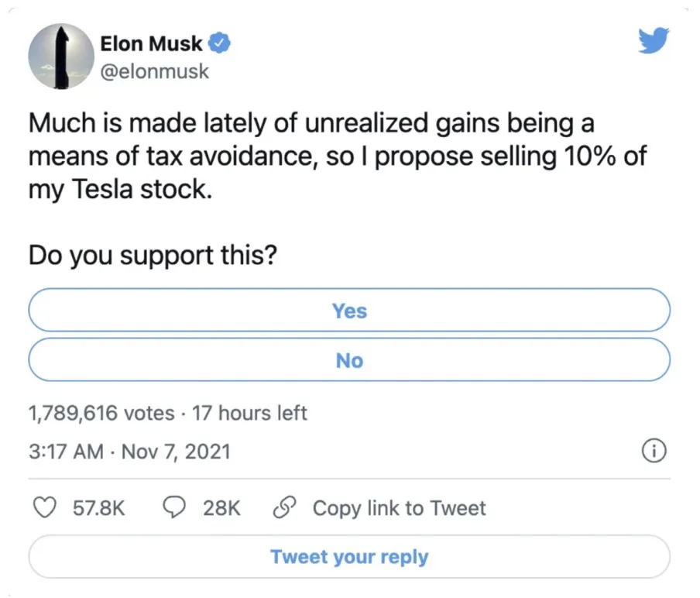Click the Copy link to Tweet text
Viewport: 700px width, 598px height.
tap(399, 508)
